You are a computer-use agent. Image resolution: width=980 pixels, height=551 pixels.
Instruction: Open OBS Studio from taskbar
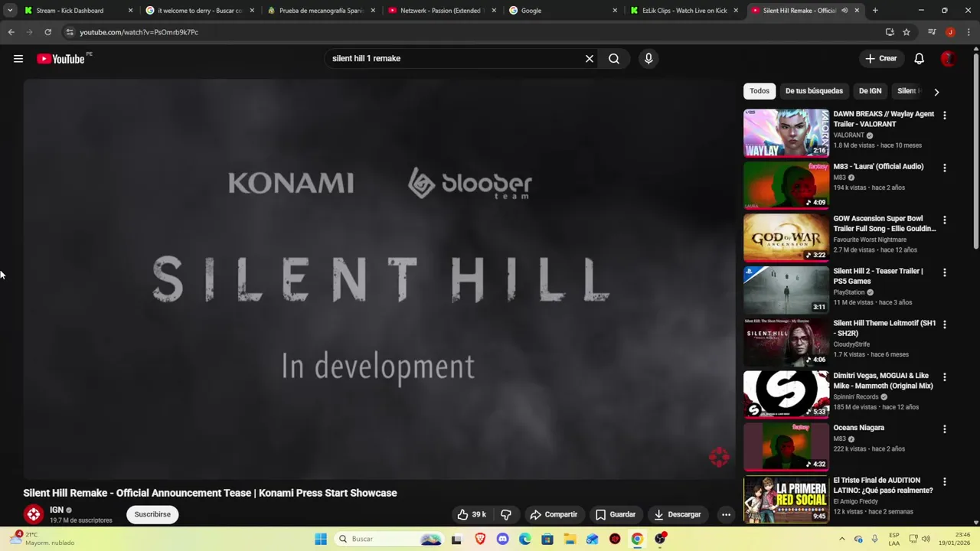coord(660,539)
